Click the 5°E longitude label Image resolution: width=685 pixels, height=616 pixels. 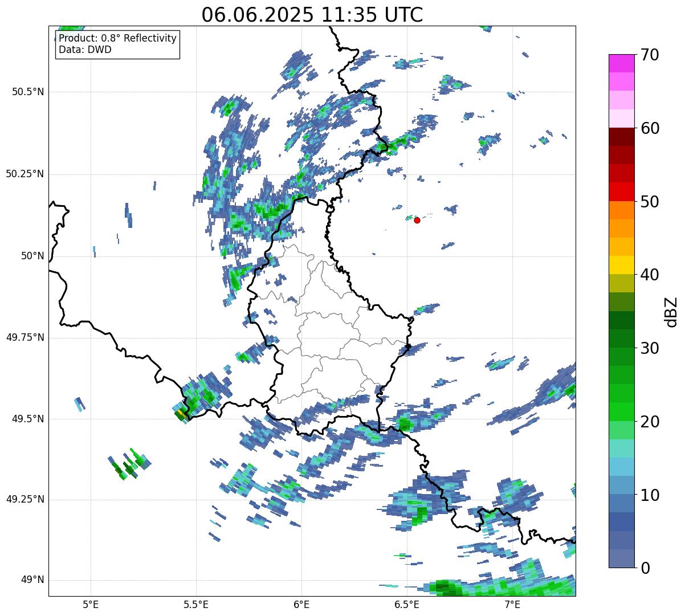(x=91, y=604)
